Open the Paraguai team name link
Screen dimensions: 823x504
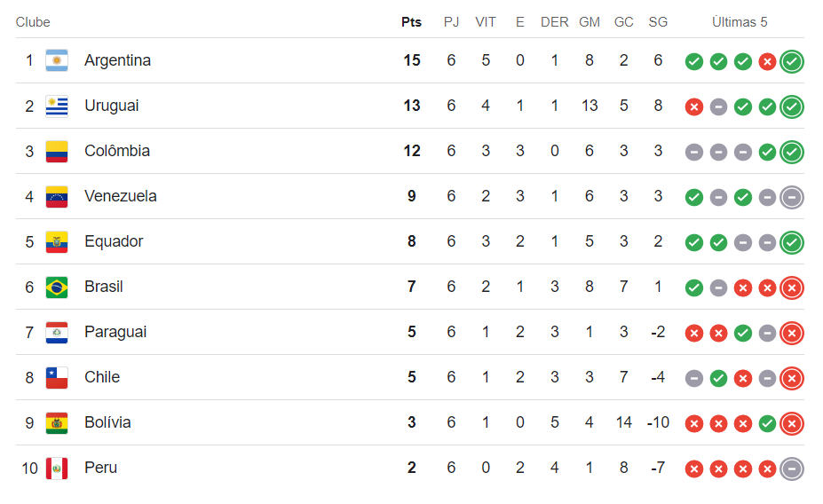115,333
